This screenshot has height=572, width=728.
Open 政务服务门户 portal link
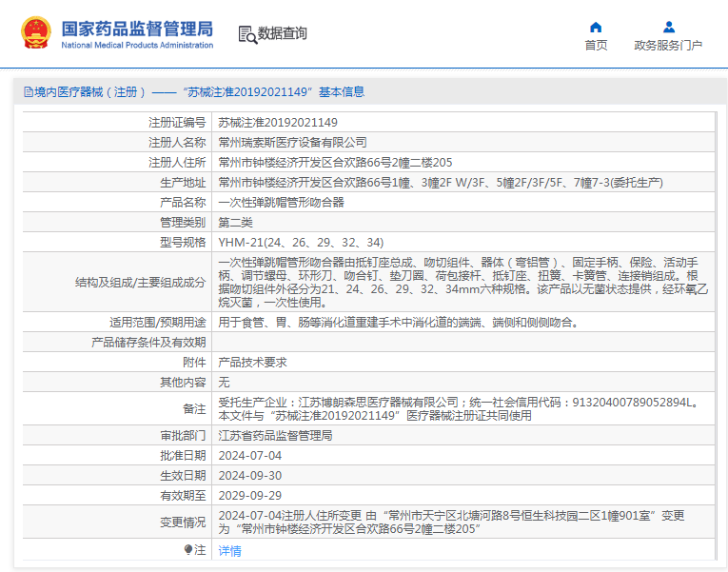pyautogui.click(x=668, y=45)
